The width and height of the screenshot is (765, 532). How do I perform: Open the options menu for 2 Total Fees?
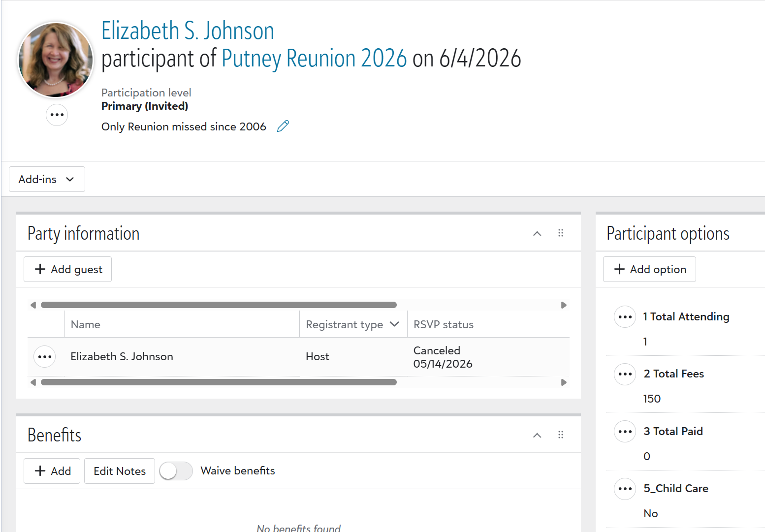[625, 374]
